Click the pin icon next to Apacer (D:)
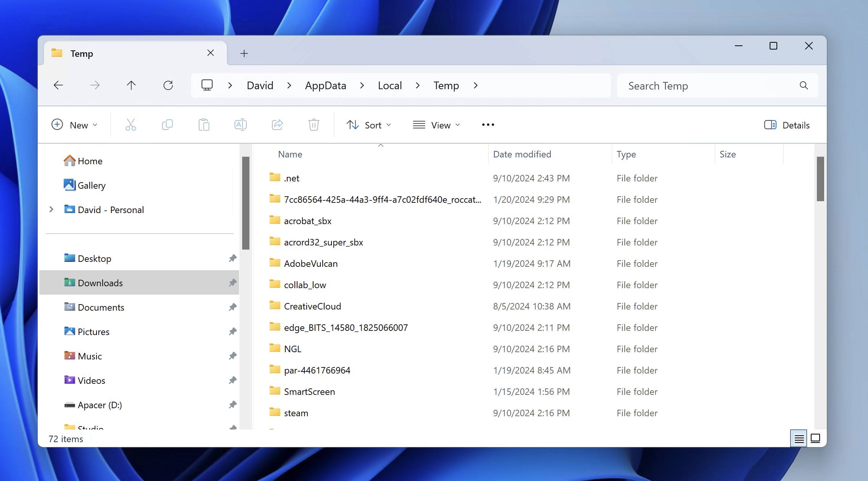868x481 pixels. coord(233,405)
